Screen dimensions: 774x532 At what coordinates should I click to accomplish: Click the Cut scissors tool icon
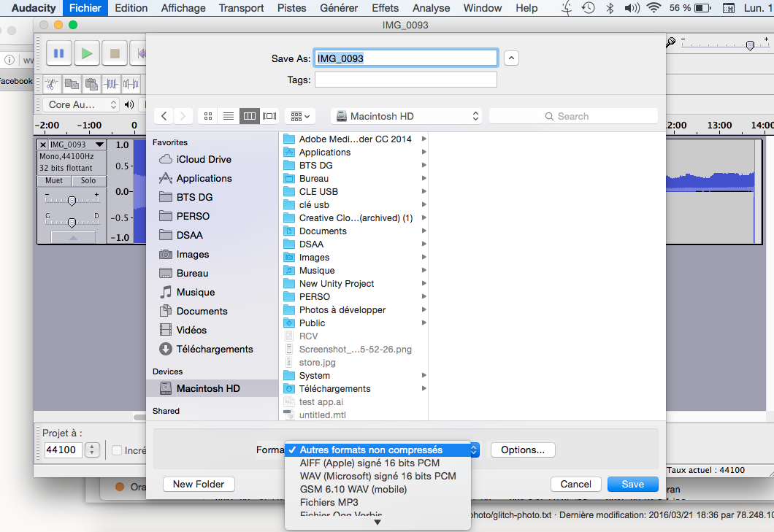tap(52, 84)
